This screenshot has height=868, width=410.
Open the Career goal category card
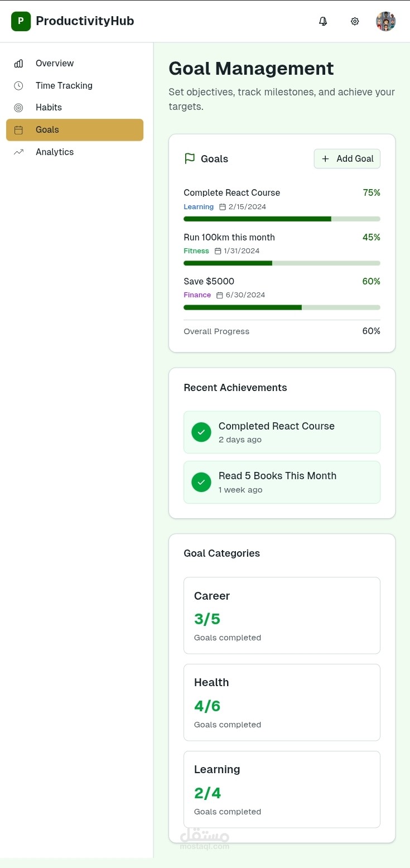[282, 615]
